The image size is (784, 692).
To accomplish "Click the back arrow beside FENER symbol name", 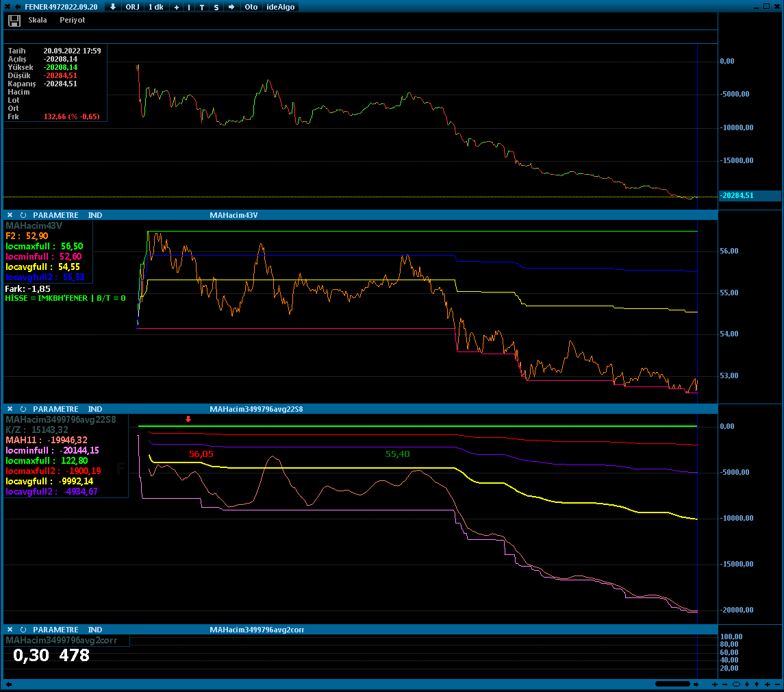I will tap(18, 7).
